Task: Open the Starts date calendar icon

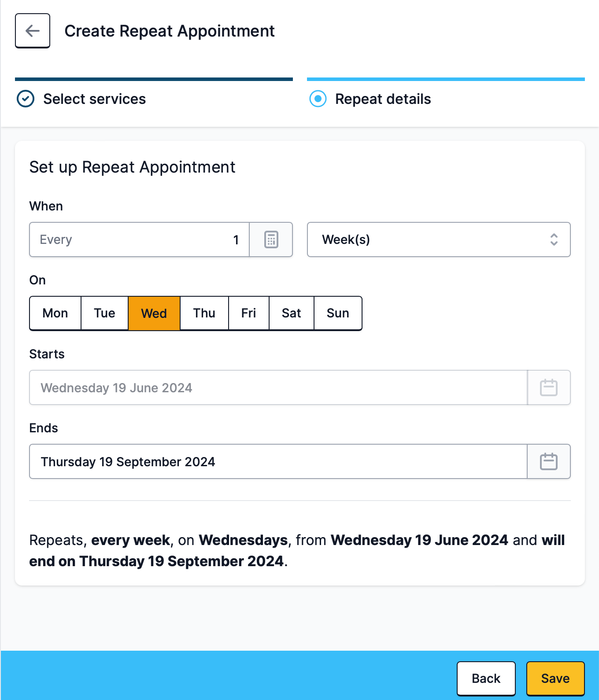Action: 548,387
